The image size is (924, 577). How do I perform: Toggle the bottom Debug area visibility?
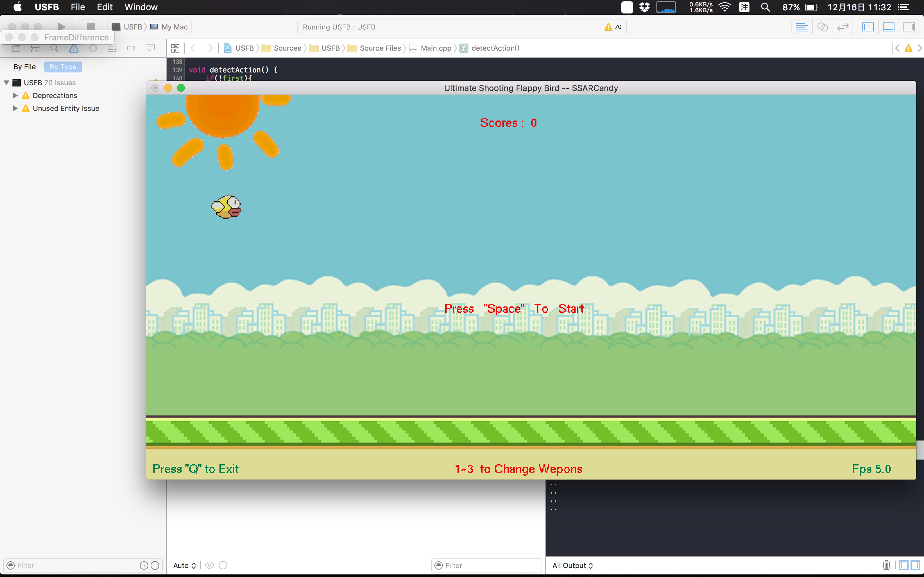pos(888,27)
